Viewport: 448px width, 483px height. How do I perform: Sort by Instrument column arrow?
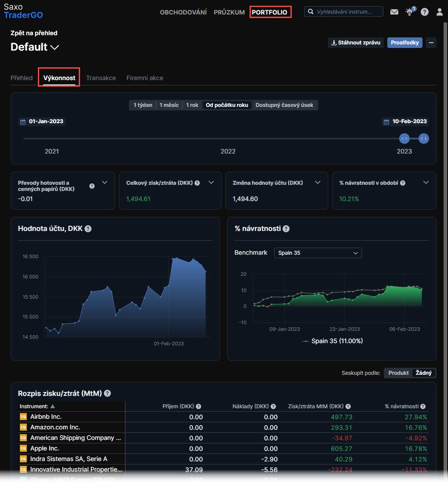53,406
